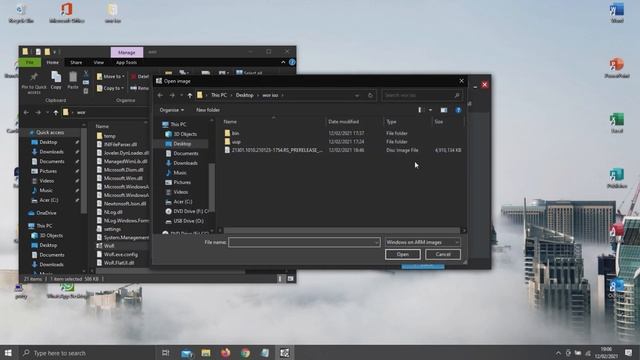Switch Explorer to details view in status bar
Screen dimensions: 640x360
click(x=280, y=279)
